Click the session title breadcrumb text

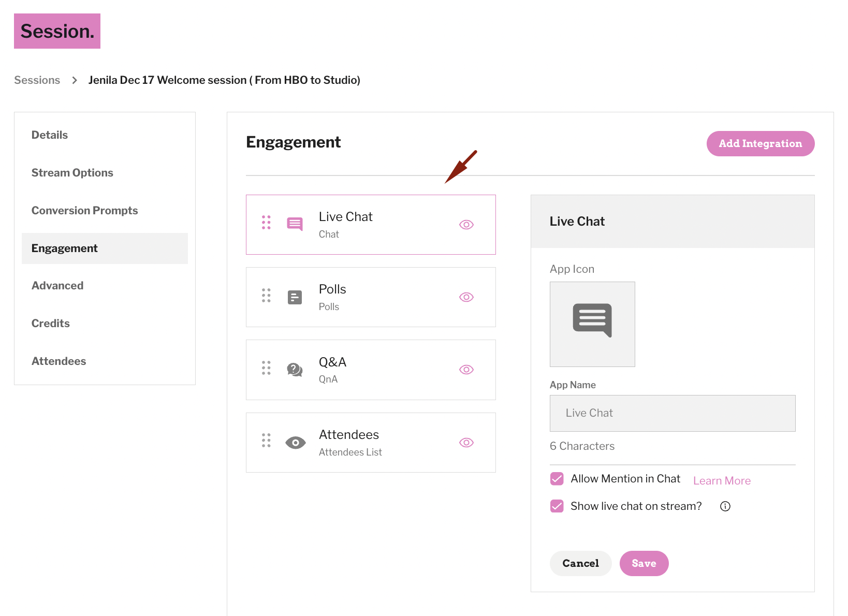coord(224,80)
